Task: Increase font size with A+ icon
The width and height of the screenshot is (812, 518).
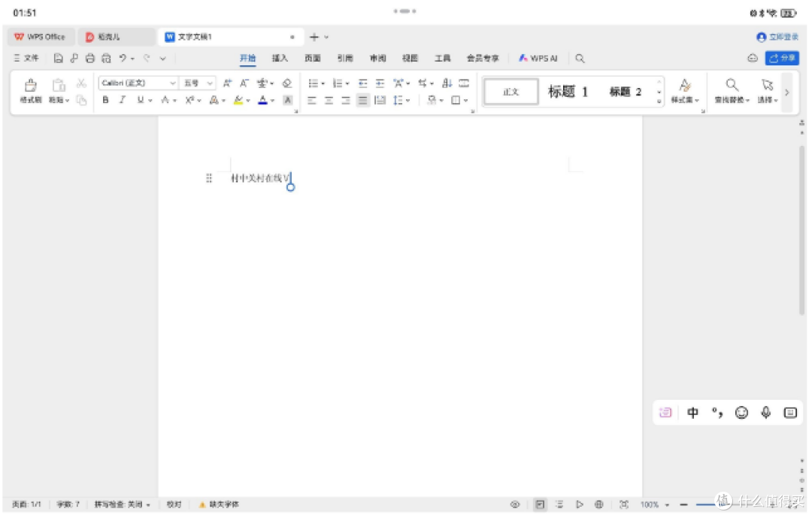Action: point(227,83)
